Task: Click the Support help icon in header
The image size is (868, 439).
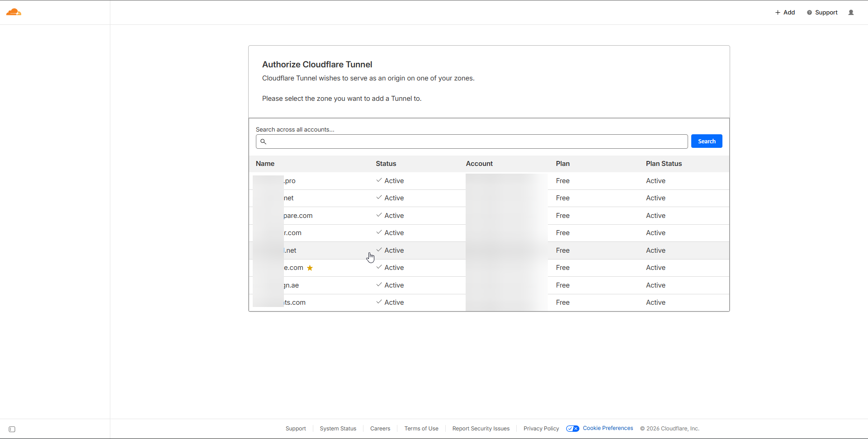Action: [x=810, y=12]
